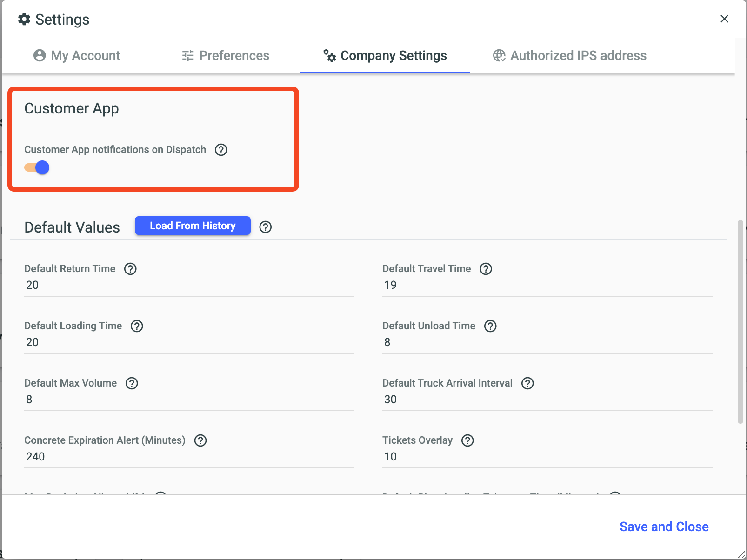Click Default Travel Time help icon
The height and width of the screenshot is (560, 747).
486,269
